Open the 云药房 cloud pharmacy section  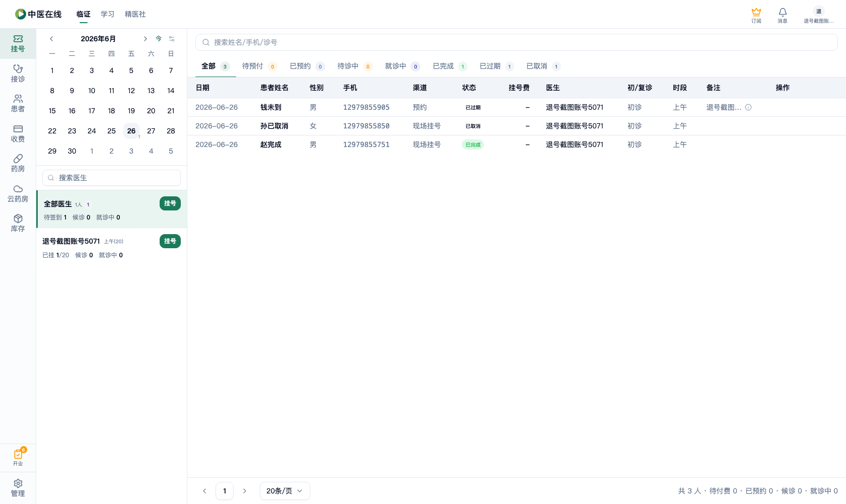click(x=18, y=193)
